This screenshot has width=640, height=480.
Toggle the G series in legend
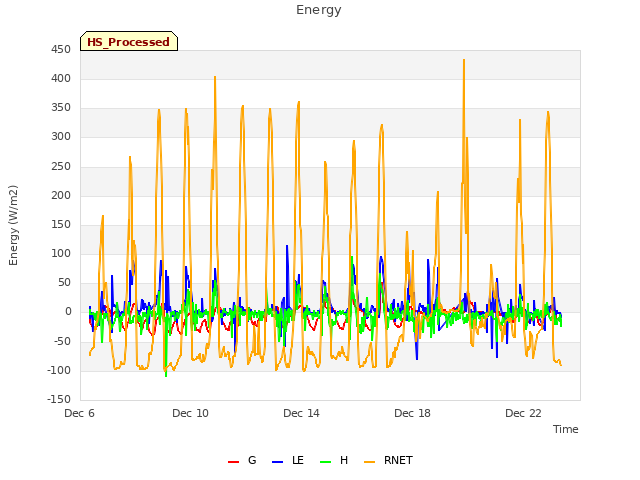pyautogui.click(x=242, y=461)
